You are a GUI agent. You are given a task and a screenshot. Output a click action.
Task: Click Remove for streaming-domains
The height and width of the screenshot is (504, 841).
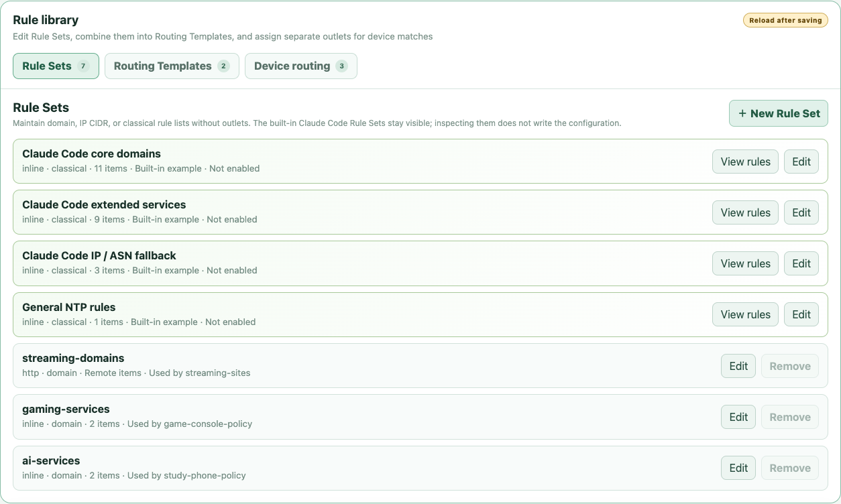click(x=790, y=366)
